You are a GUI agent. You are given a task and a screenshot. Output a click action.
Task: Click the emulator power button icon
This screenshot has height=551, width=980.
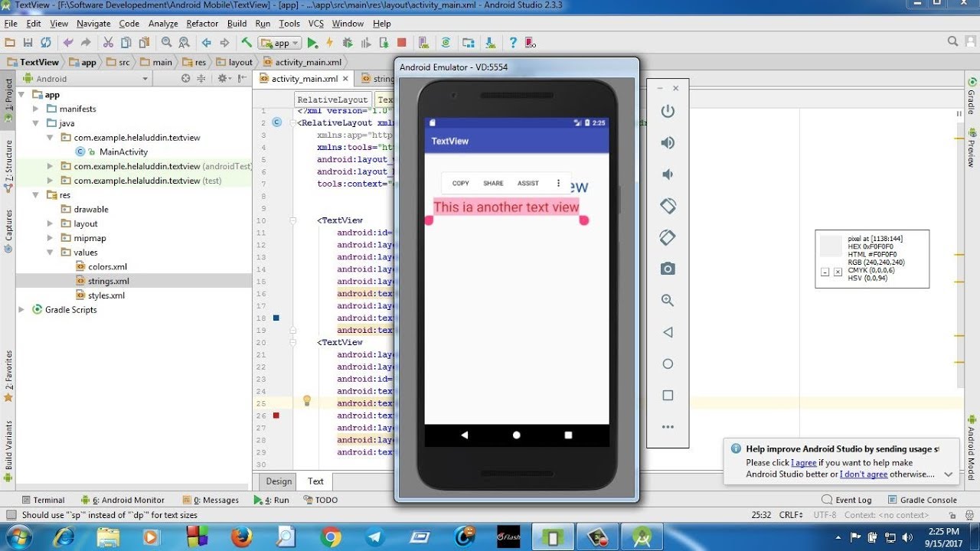[668, 111]
